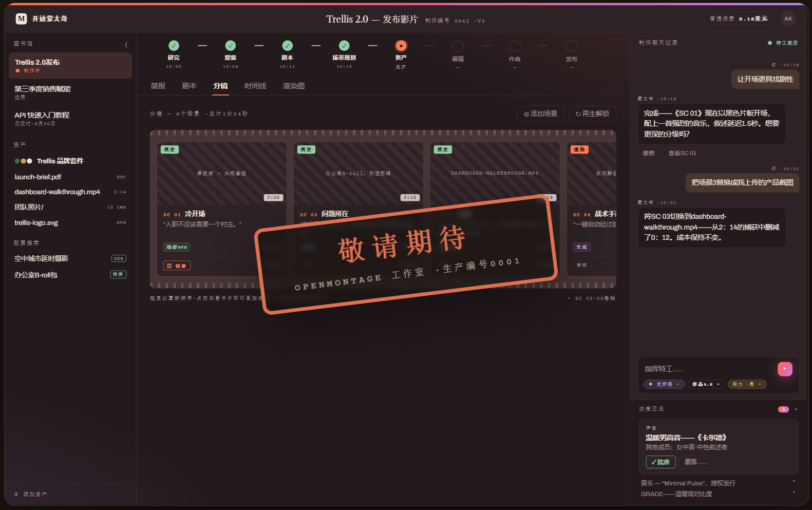The height and width of the screenshot is (510, 812).
Task: Click the 生成 tag on SC 04
Action: pos(582,247)
